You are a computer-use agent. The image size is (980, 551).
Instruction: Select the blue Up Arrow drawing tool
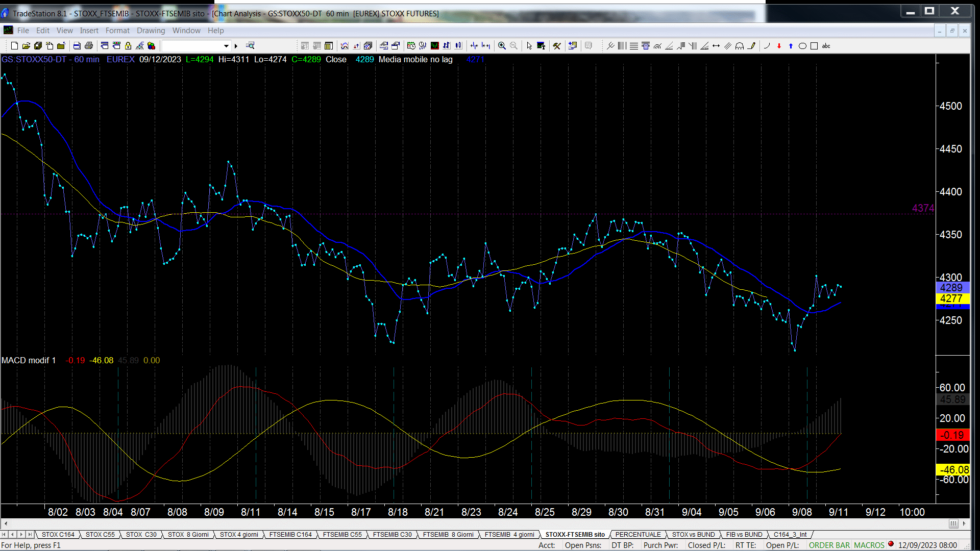(791, 46)
